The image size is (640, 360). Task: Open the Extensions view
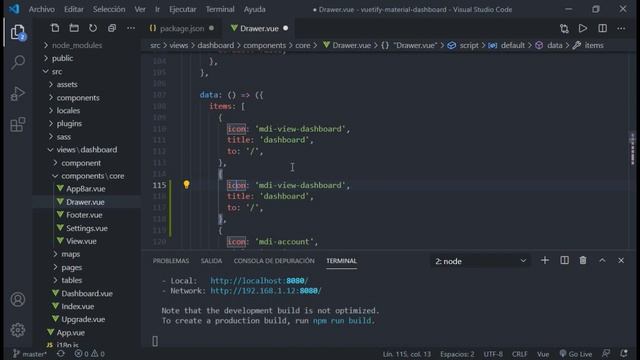click(x=18, y=124)
